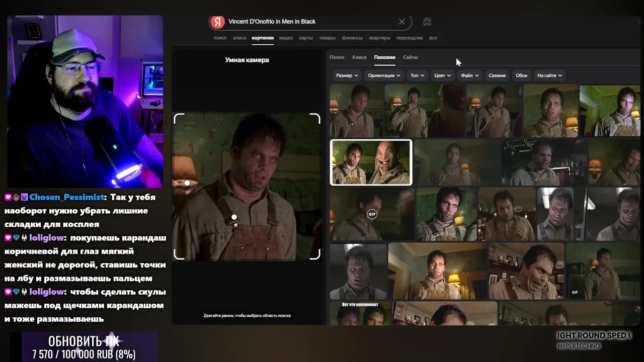Open the товары navigation tab
The width and height of the screenshot is (644, 362).
327,38
